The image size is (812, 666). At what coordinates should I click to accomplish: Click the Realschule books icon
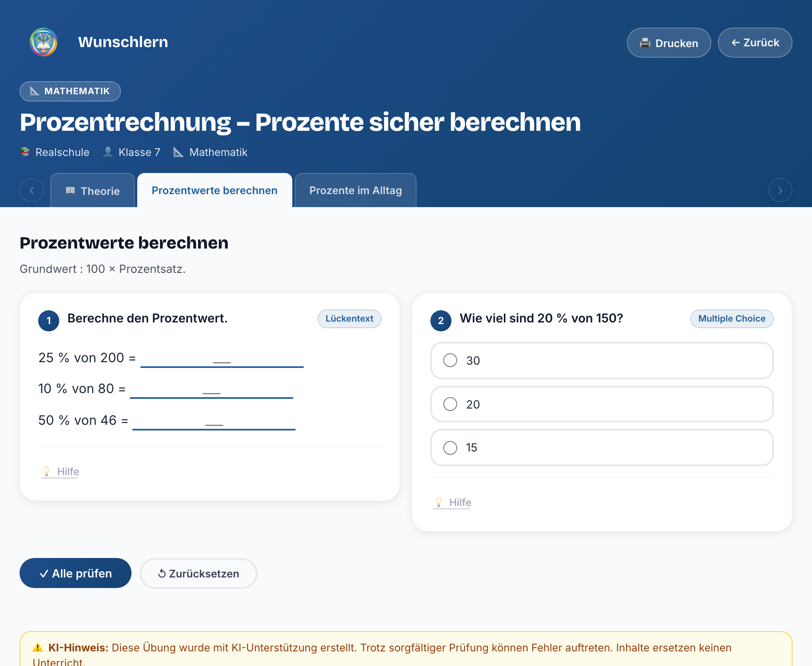25,152
